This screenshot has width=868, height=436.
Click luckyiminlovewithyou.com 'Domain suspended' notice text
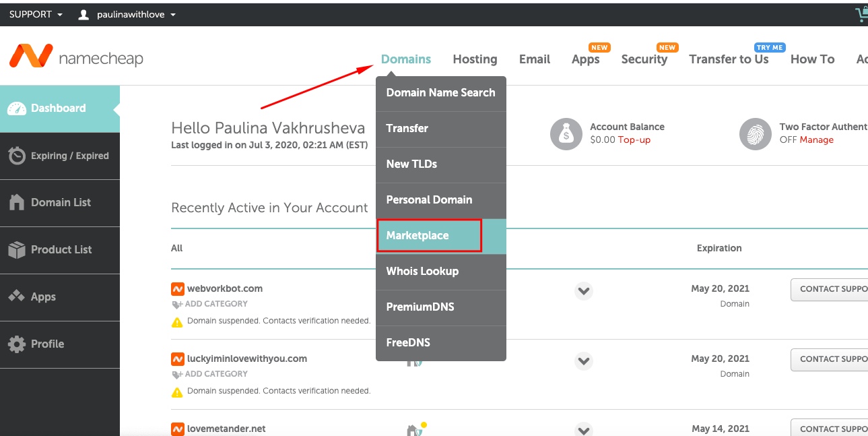(x=279, y=391)
